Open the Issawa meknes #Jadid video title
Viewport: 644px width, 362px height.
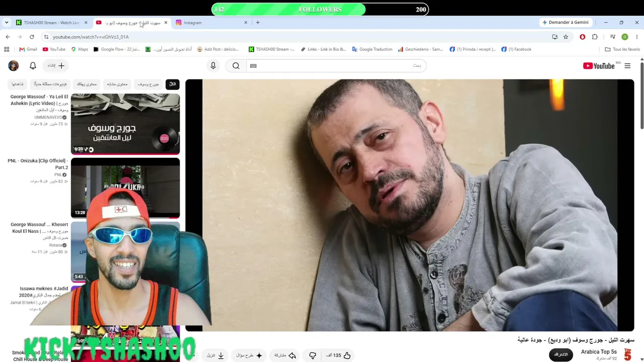(x=44, y=292)
